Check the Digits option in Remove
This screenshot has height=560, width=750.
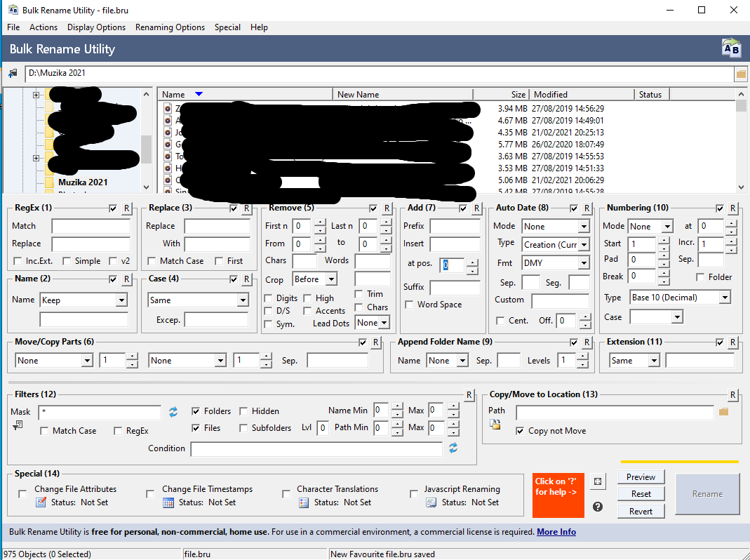click(x=268, y=299)
